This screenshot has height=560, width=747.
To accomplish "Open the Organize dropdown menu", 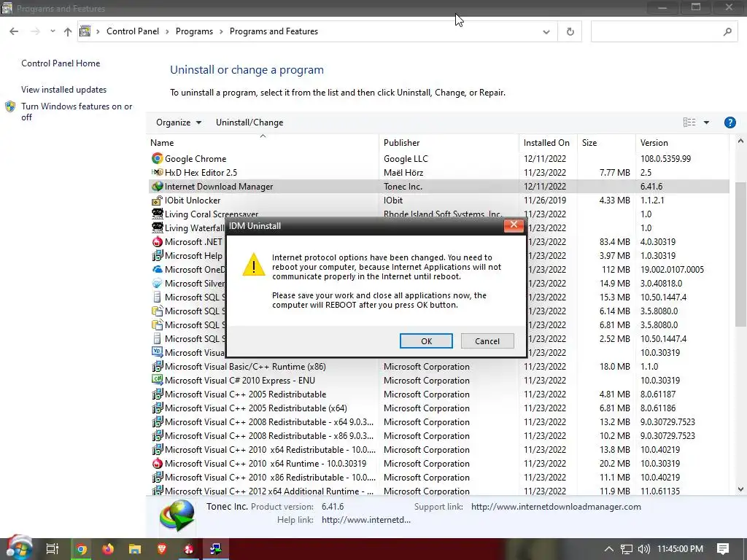I will point(179,122).
